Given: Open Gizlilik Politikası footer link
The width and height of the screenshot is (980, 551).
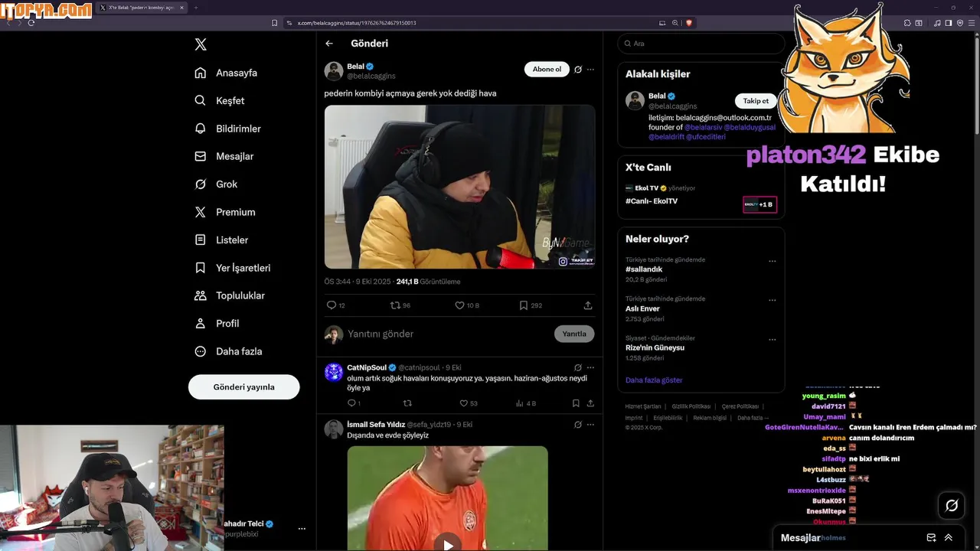Looking at the screenshot, I should pos(691,406).
